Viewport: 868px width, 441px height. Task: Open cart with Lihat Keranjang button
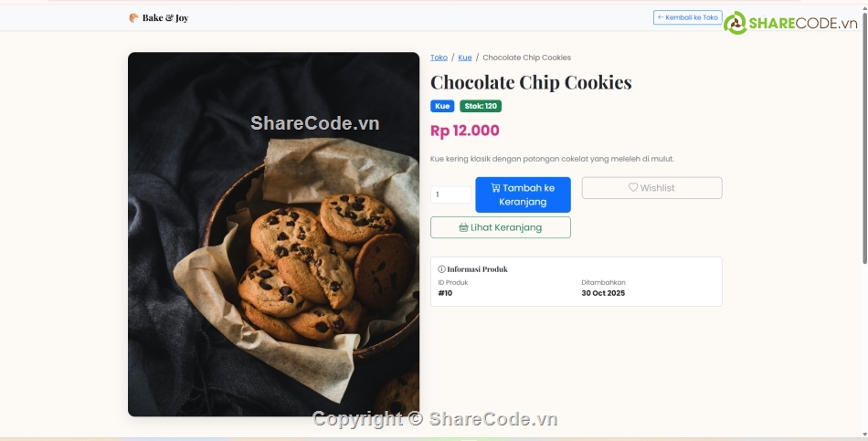click(x=501, y=227)
